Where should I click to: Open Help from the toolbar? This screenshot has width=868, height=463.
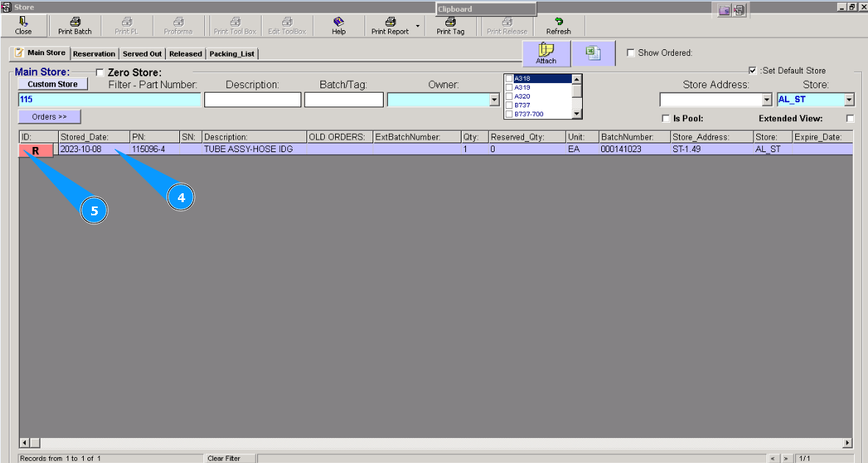coord(339,26)
